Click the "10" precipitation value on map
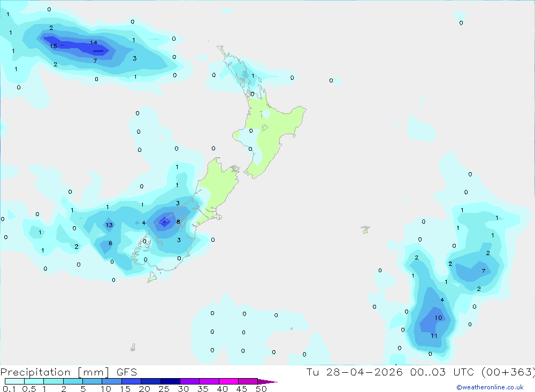Image resolution: width=535 pixels, height=392 pixels. click(x=438, y=318)
